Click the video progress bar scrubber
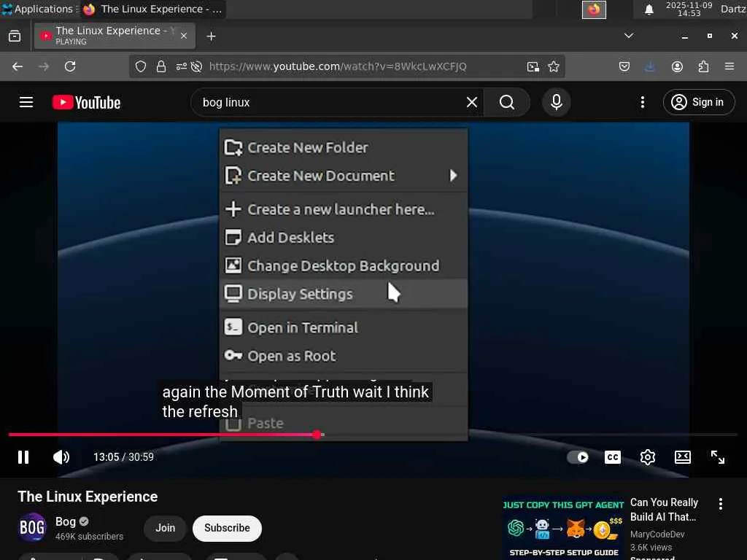The width and height of the screenshot is (747, 560). (x=317, y=435)
